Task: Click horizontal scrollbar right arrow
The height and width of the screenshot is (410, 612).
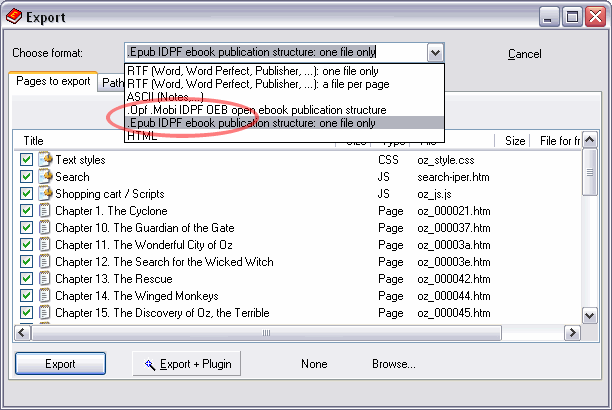Action: tap(572, 333)
